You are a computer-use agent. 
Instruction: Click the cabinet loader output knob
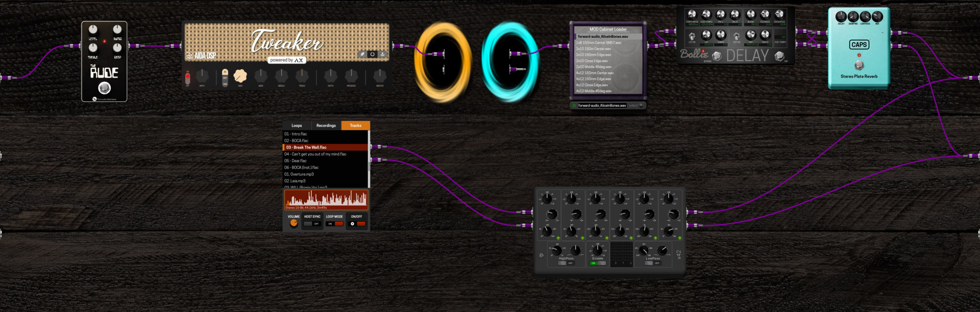pos(640,105)
